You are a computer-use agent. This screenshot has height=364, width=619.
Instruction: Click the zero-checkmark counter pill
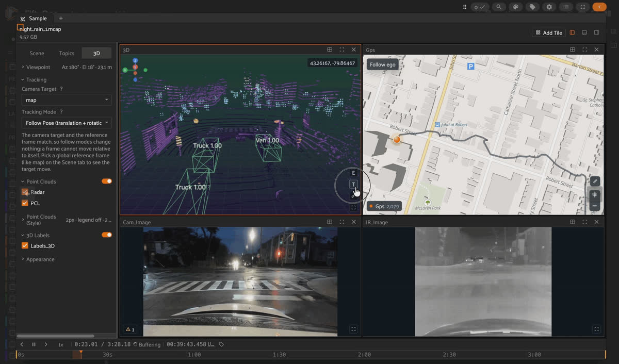[479, 7]
